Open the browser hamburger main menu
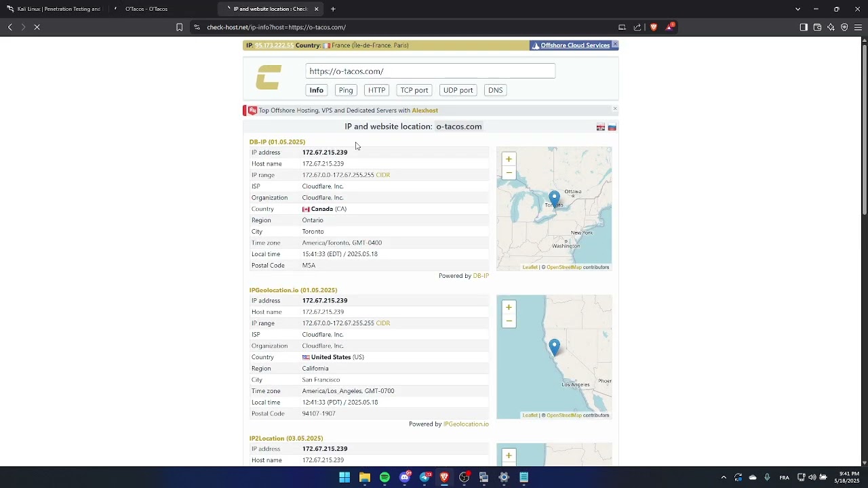This screenshot has height=488, width=868. tap(858, 27)
